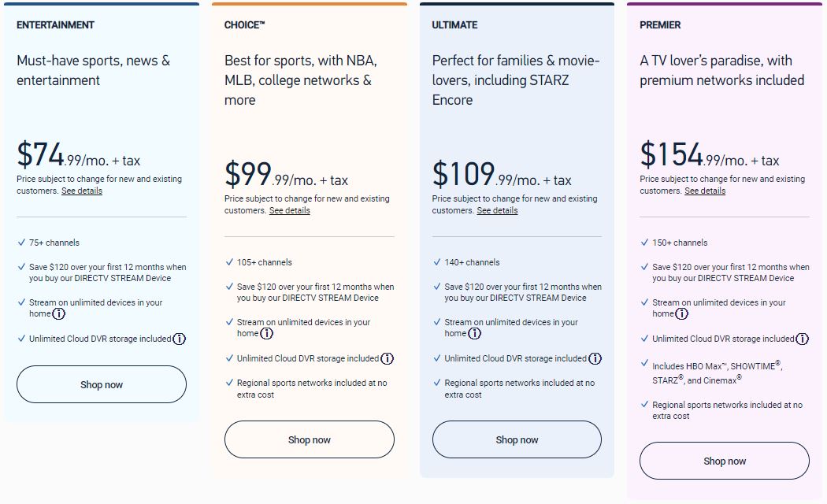The image size is (827, 504).
Task: Select the checkmark beside 140+ channels
Action: 436,262
